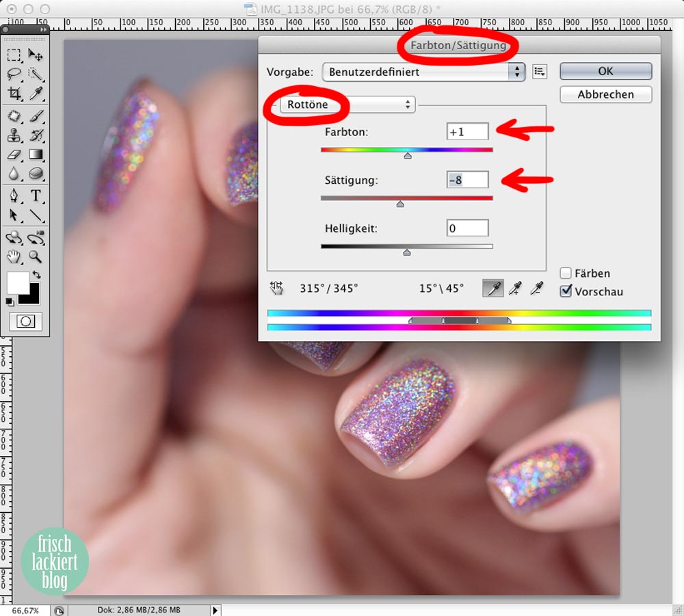The width and height of the screenshot is (684, 616).
Task: Click the 15°\45° range values
Action: [x=441, y=289]
